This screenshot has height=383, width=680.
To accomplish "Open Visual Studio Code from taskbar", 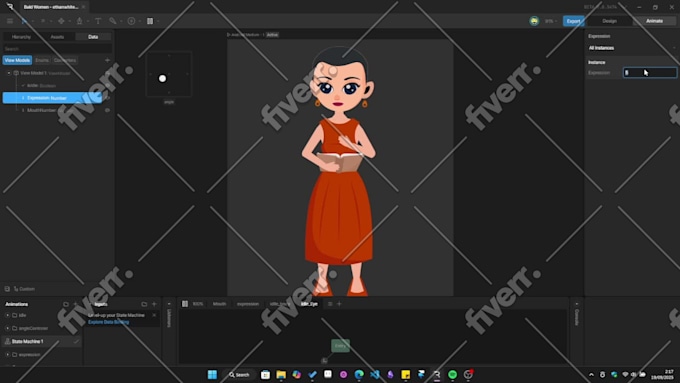I will tap(375, 374).
